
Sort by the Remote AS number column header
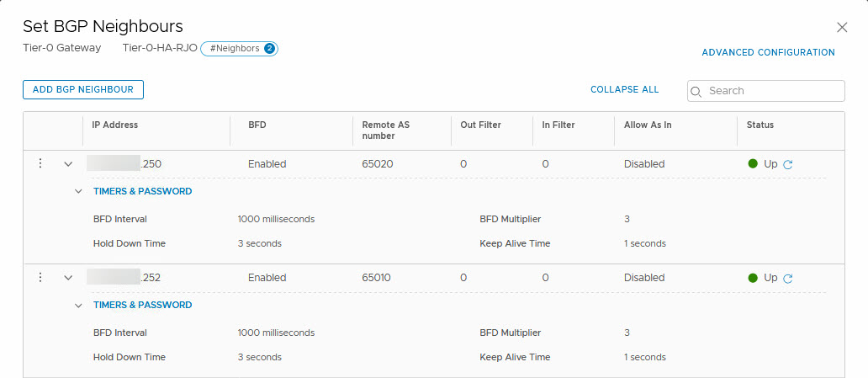pyautogui.click(x=385, y=130)
